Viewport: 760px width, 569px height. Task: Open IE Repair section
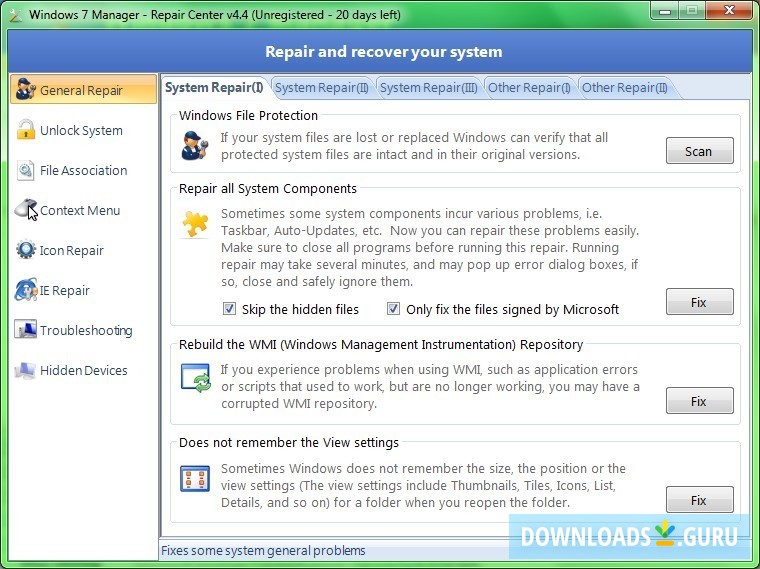(x=64, y=290)
